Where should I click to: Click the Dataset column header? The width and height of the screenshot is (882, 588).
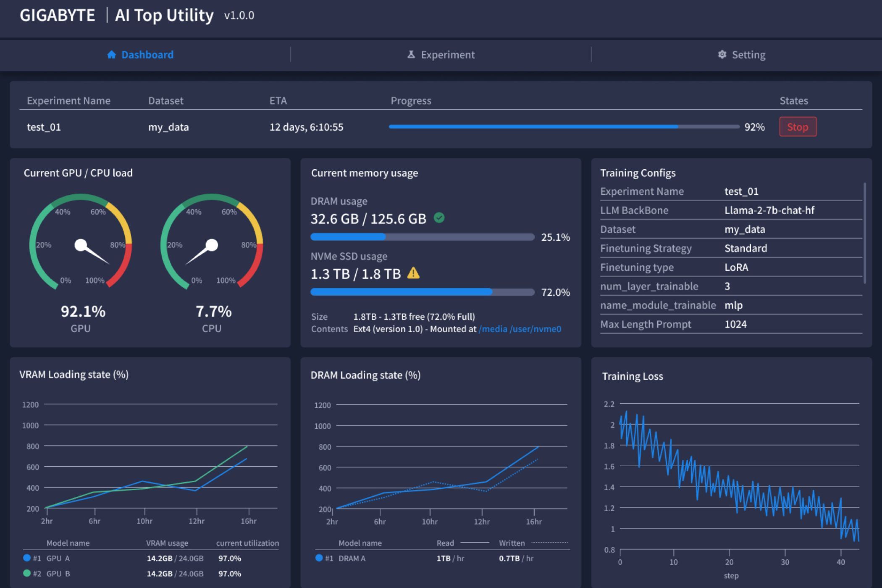pyautogui.click(x=166, y=101)
